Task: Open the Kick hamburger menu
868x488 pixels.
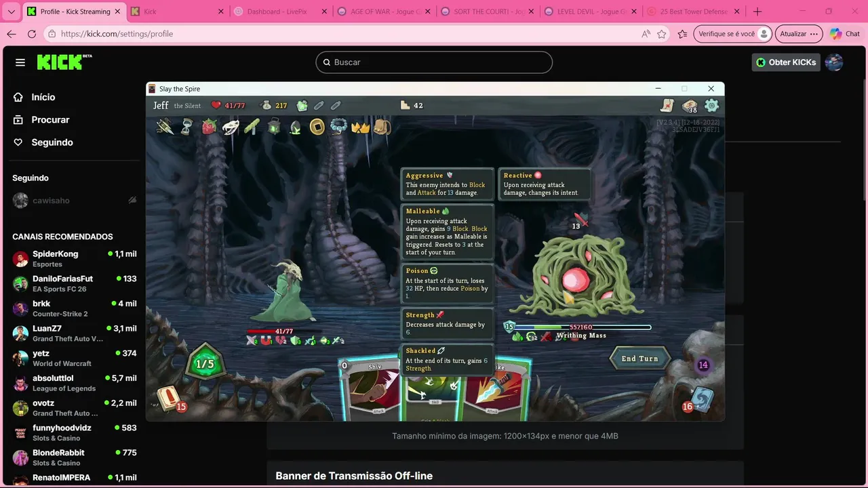Action: [x=20, y=62]
